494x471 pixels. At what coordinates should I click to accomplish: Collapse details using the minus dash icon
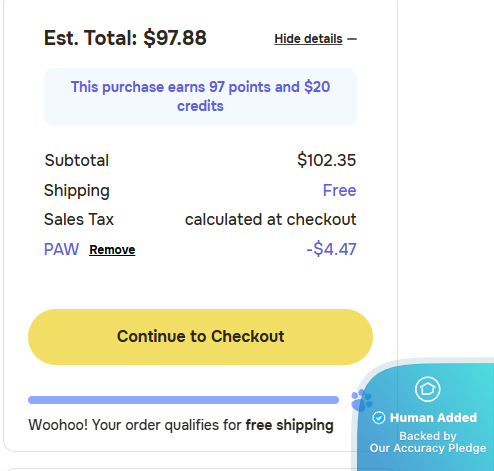tap(352, 39)
